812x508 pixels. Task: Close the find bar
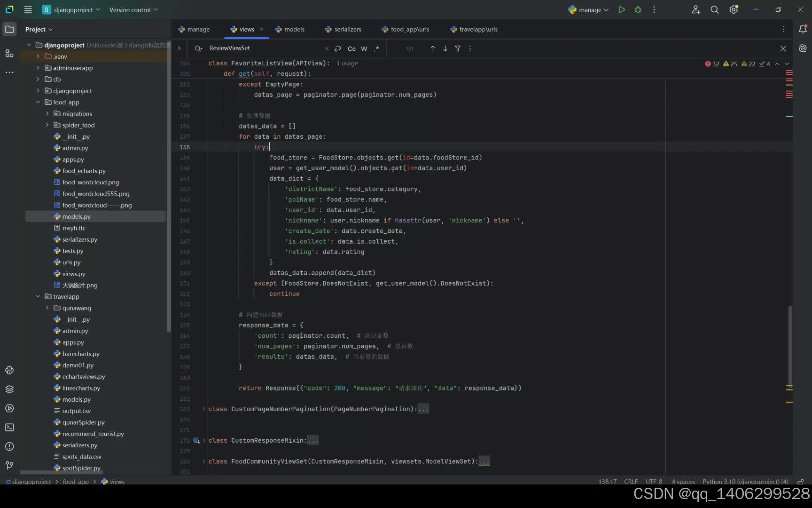tap(783, 48)
